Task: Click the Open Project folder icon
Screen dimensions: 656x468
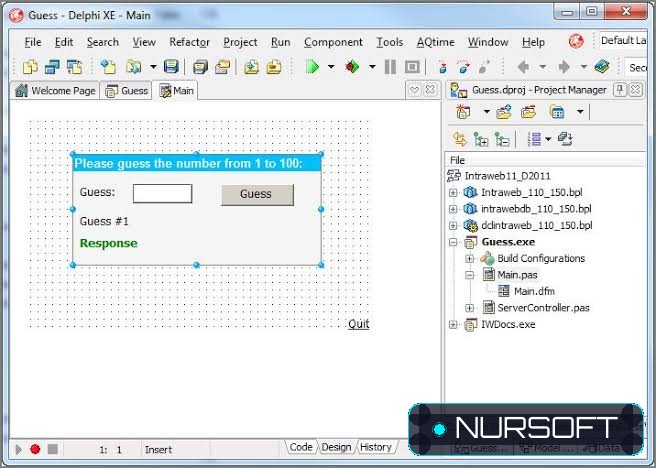Action: click(223, 66)
